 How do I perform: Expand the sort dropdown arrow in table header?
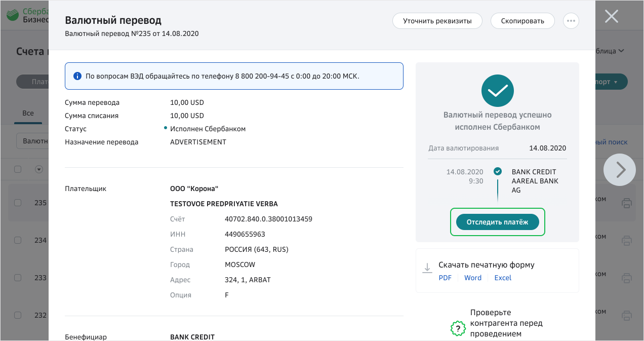(38, 169)
